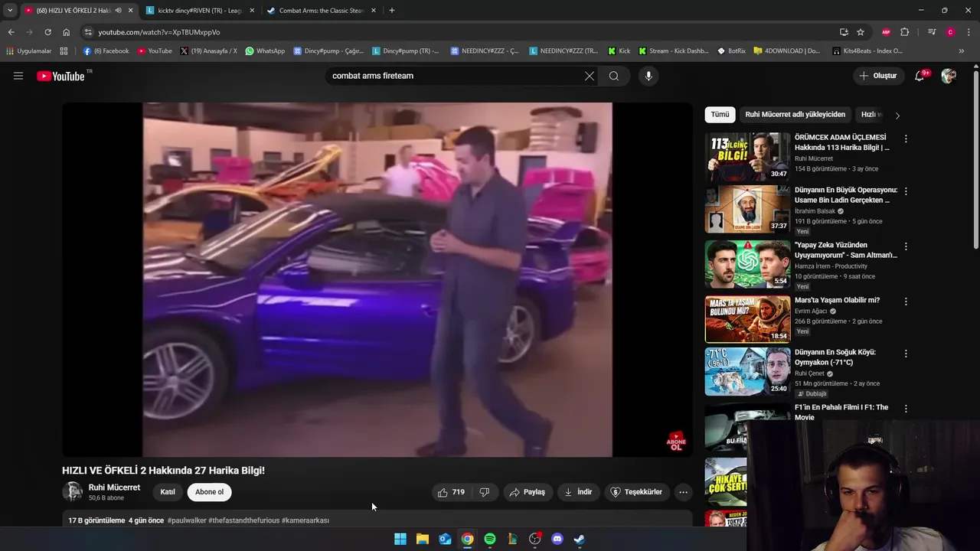The width and height of the screenshot is (980, 551).
Task: Click the Abone Ol watermark in video
Action: click(x=676, y=442)
